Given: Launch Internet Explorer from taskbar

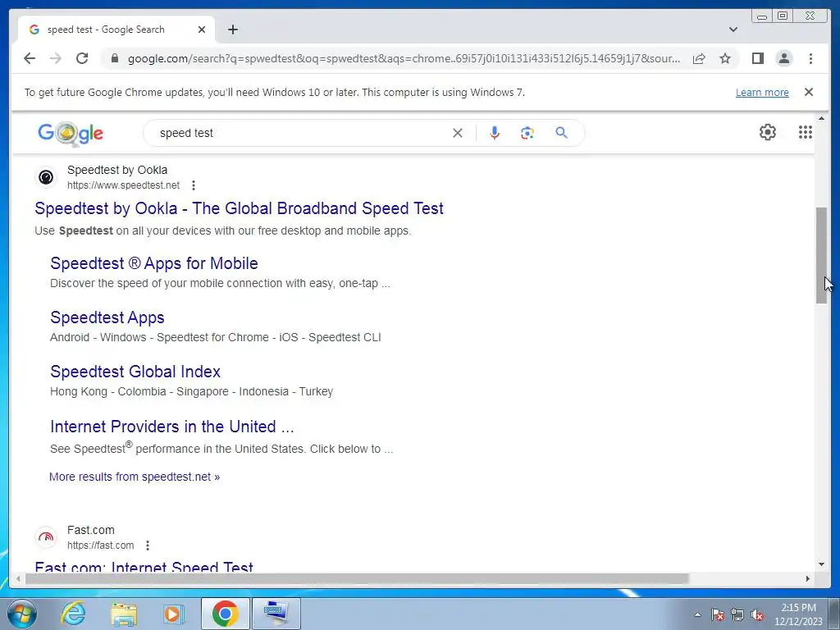Looking at the screenshot, I should coord(73,614).
